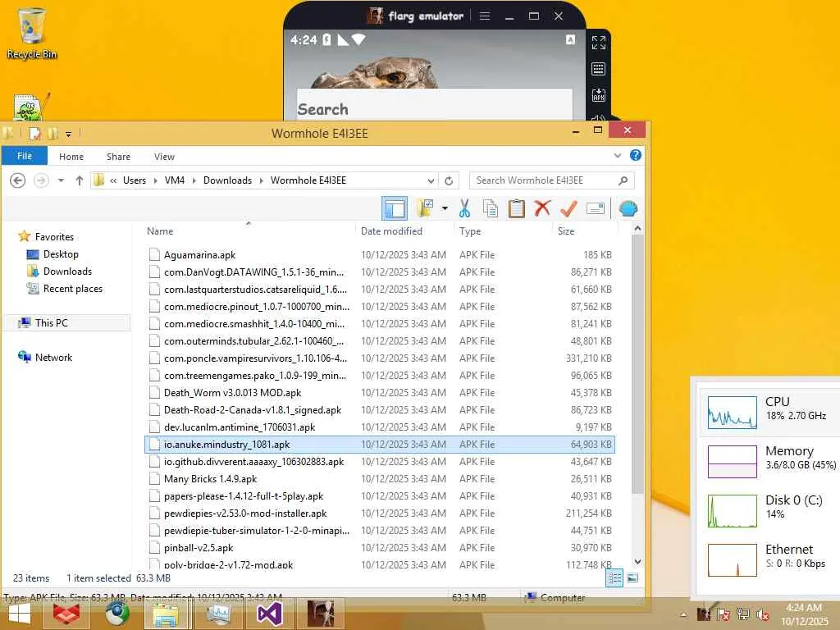This screenshot has width=840, height=630.
Task: Click the red X Delete icon
Action: (x=543, y=208)
